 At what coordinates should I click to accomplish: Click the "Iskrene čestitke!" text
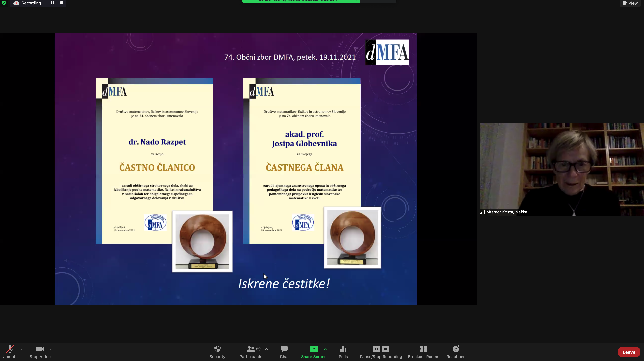(284, 284)
